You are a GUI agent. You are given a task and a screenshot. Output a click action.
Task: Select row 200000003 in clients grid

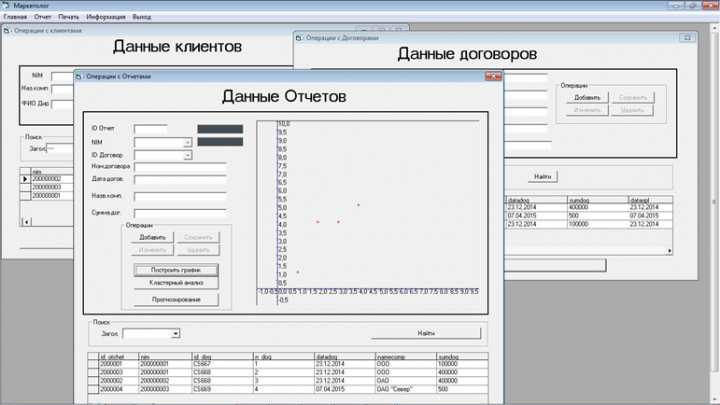[x=46, y=187]
